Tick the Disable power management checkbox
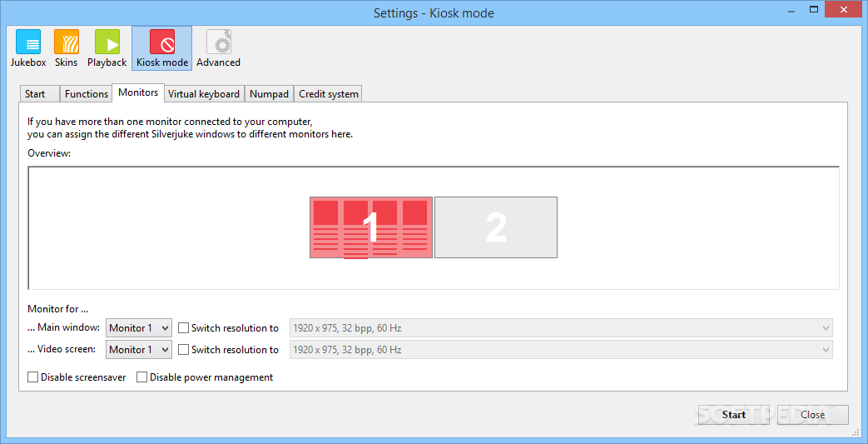868x444 pixels. coord(142,377)
